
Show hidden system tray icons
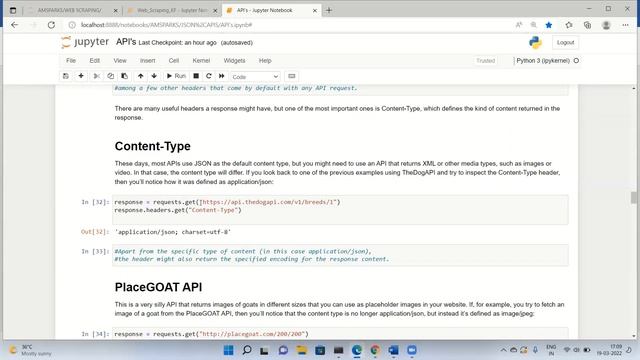(503, 350)
